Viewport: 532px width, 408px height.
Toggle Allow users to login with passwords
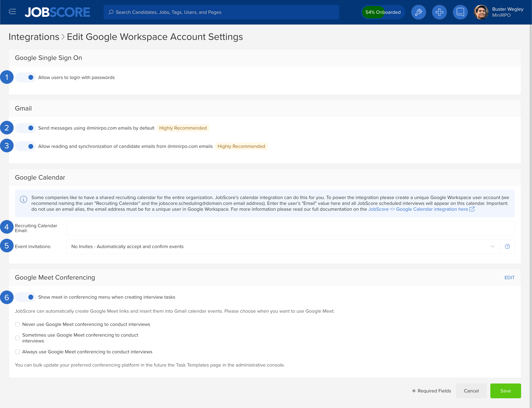point(25,77)
